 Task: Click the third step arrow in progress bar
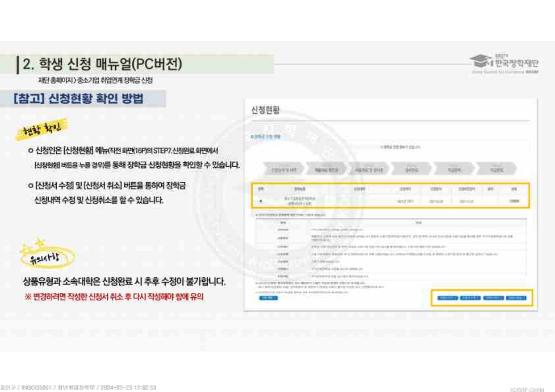point(365,169)
